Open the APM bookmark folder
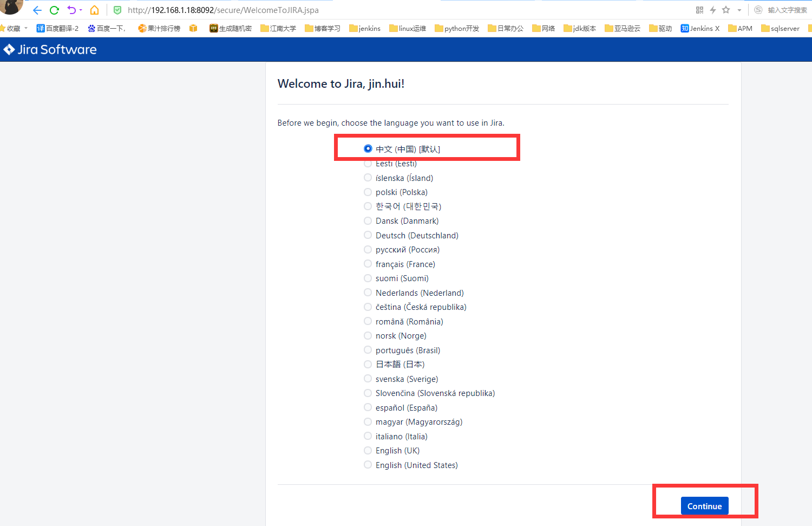Image resolution: width=812 pixels, height=526 pixels. pos(740,28)
